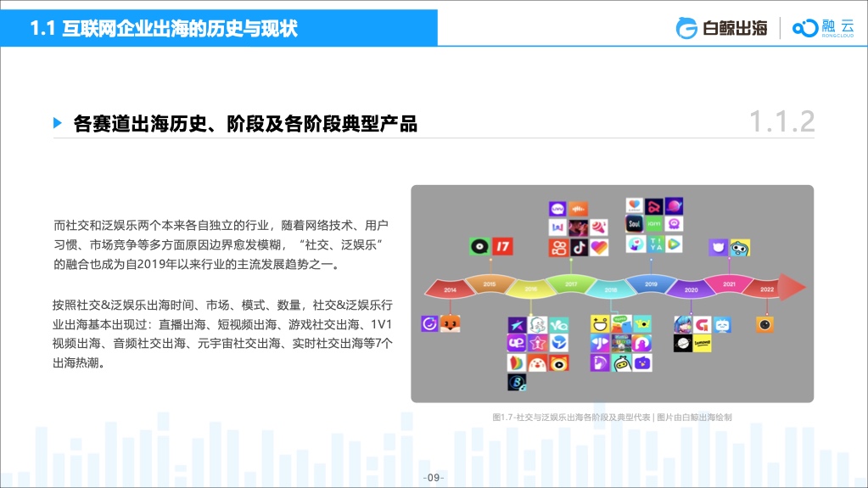Select the white ninja character app icon
Screen dimensions: 868x488
(x=622, y=362)
